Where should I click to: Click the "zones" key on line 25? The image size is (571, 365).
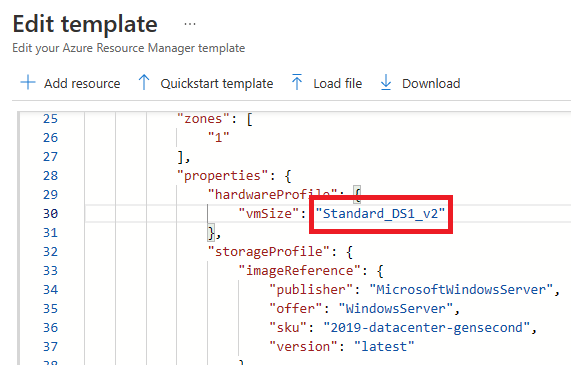pos(203,119)
